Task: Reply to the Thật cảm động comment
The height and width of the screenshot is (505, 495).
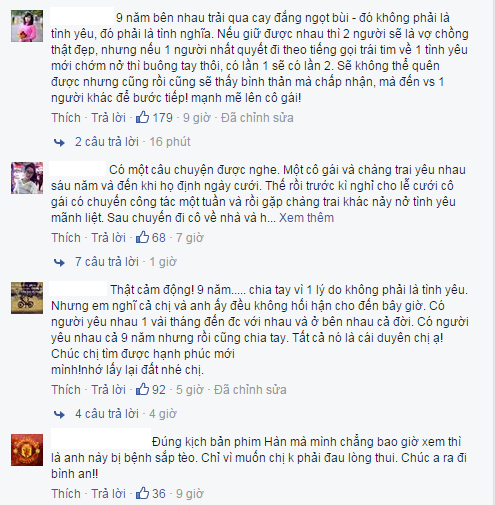Action: click(109, 390)
